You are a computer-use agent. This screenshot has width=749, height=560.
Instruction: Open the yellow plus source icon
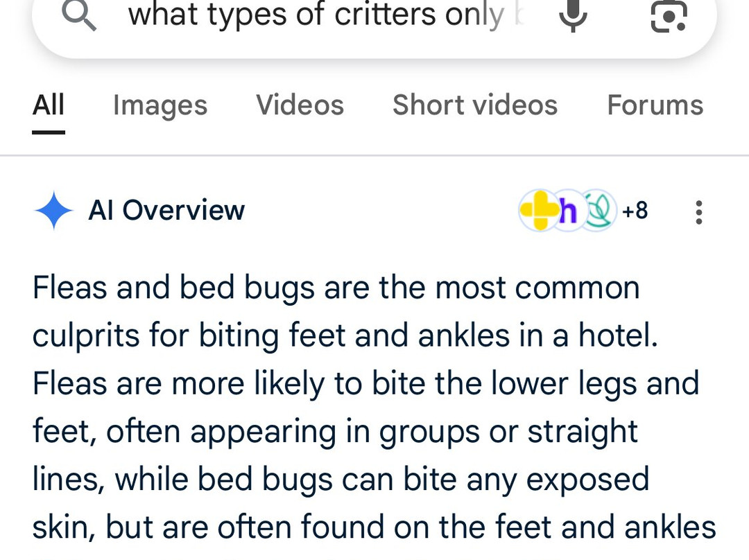click(537, 210)
